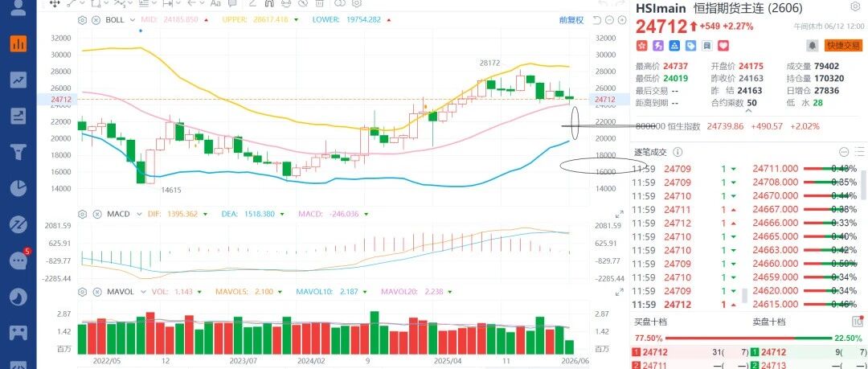Expand the MAVOL indicator dropdown
This screenshot has height=369, width=868.
click(x=143, y=292)
